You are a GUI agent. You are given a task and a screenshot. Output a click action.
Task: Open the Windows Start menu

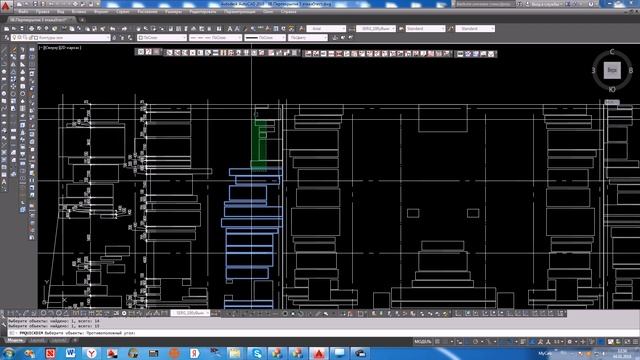pos(8,353)
